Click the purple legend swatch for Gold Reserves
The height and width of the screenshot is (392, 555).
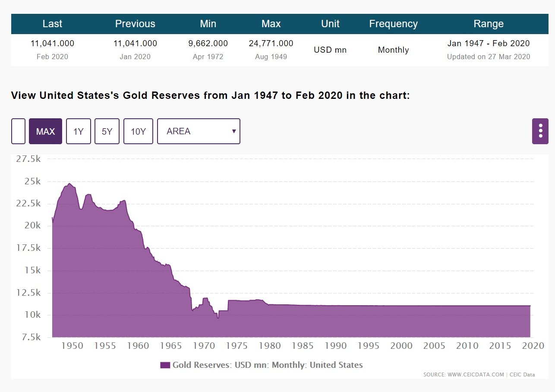165,365
